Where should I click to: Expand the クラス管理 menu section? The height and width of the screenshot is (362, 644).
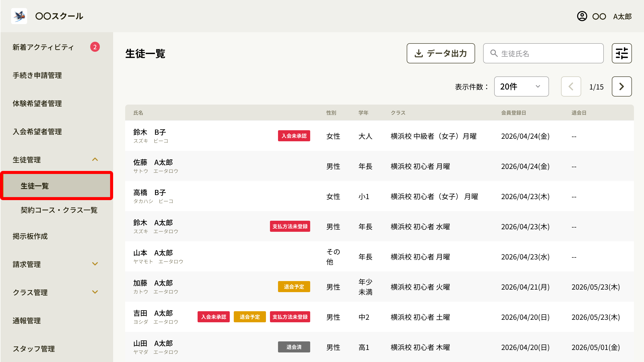point(95,292)
